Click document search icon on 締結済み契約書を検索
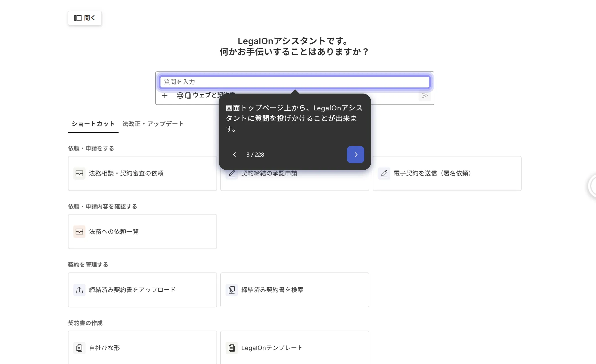596x364 pixels. tap(232, 290)
